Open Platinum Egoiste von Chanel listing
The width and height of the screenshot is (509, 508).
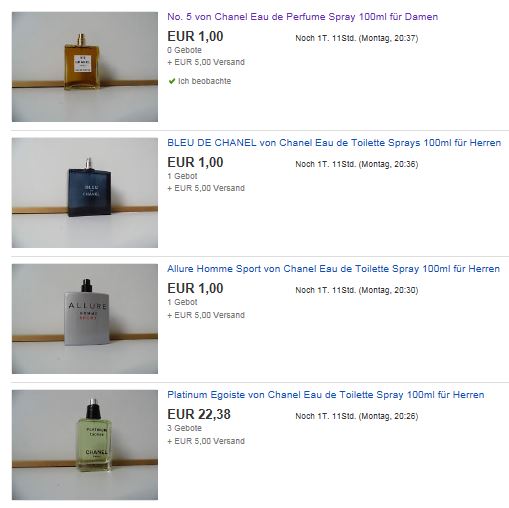[326, 395]
